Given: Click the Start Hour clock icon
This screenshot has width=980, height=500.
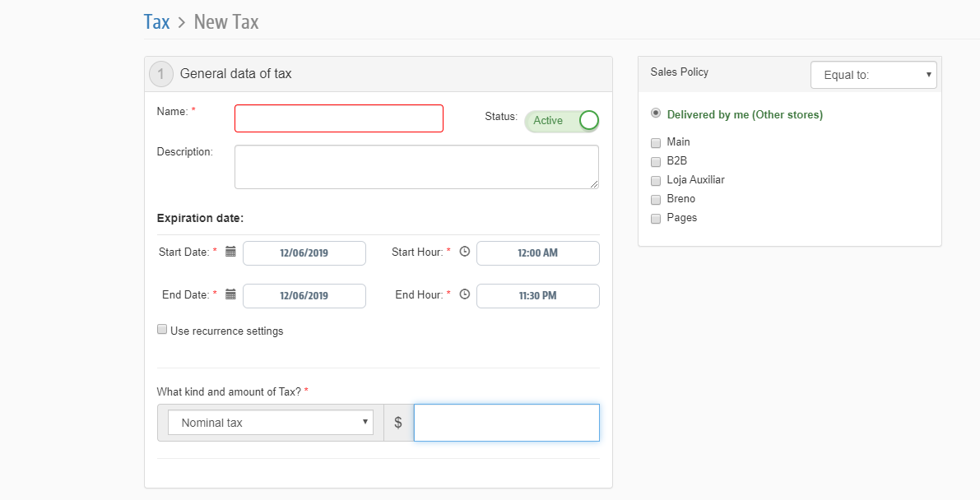Looking at the screenshot, I should pos(464,252).
